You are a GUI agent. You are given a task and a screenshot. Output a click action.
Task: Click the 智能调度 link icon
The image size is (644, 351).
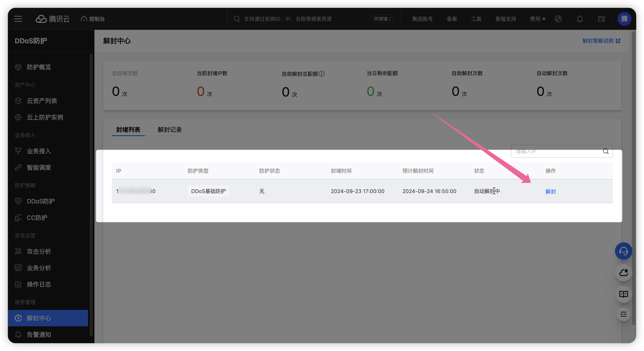(x=18, y=167)
